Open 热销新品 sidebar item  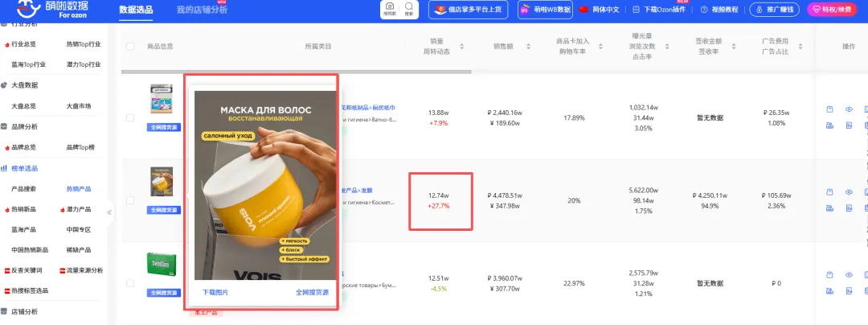tap(23, 209)
